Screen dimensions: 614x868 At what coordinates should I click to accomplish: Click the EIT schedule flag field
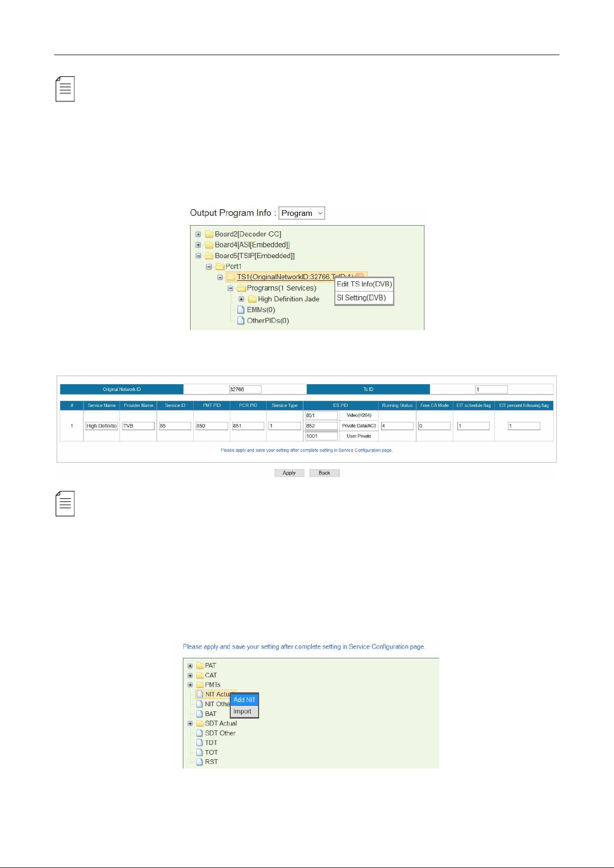(473, 426)
